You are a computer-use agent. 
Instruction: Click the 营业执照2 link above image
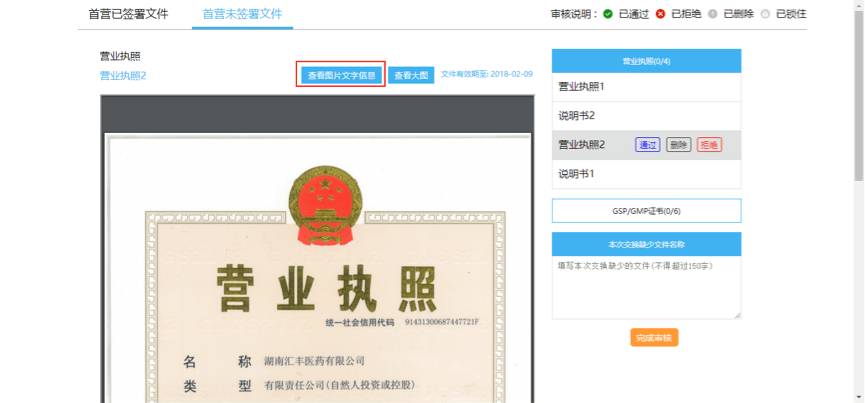click(123, 76)
